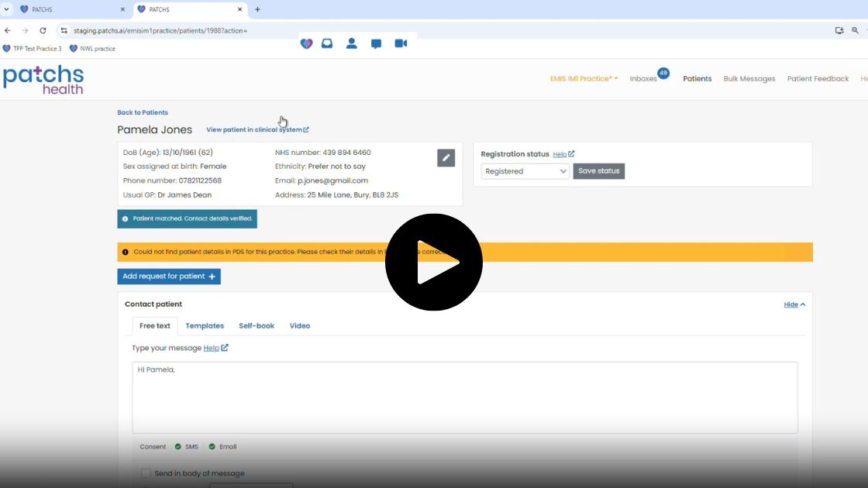Open TPP Test Practice 3 bookmark

(x=32, y=49)
